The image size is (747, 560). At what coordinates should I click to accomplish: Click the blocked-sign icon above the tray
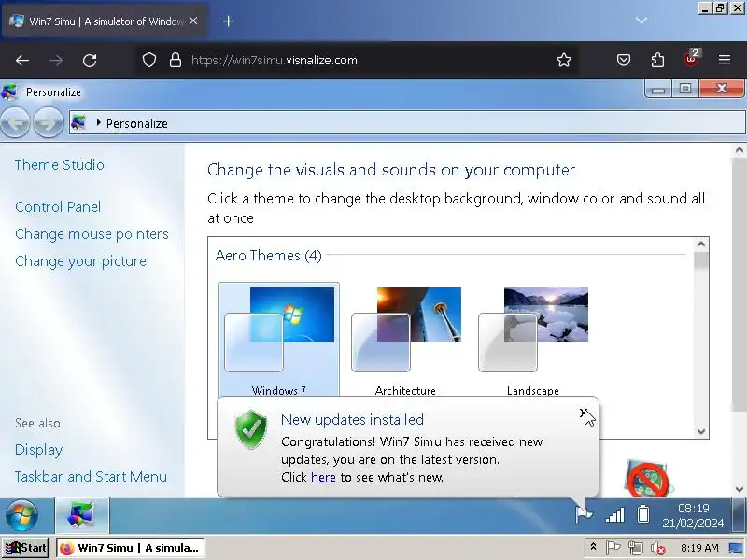647,479
